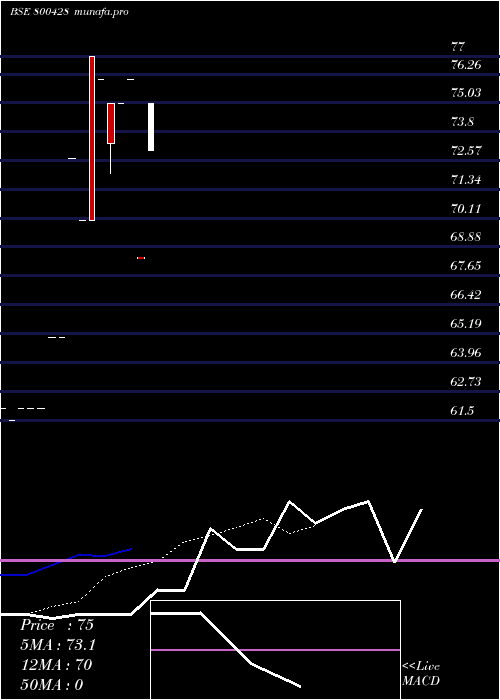
Task: Click the 76.26 price axis label
Action: (466, 65)
